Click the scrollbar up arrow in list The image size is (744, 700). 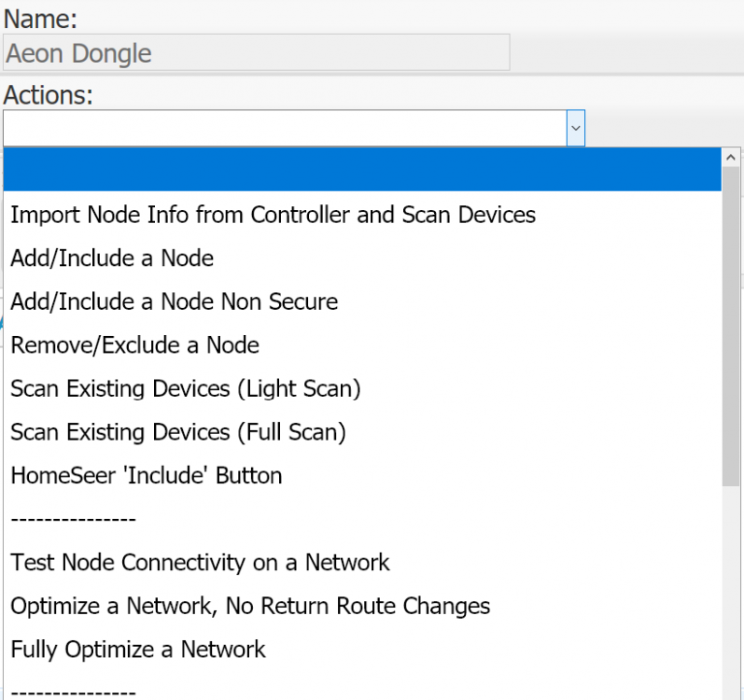click(x=731, y=158)
